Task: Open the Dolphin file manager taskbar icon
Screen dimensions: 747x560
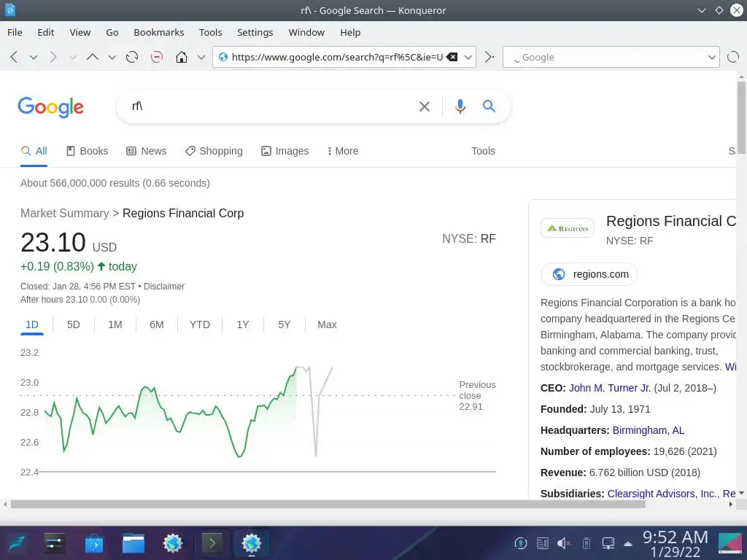Action: 133,543
